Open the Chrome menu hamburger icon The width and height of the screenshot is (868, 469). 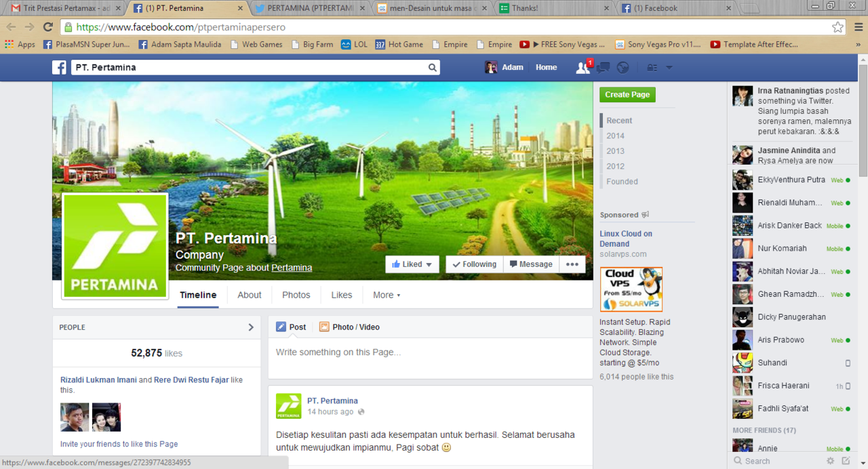click(x=858, y=27)
